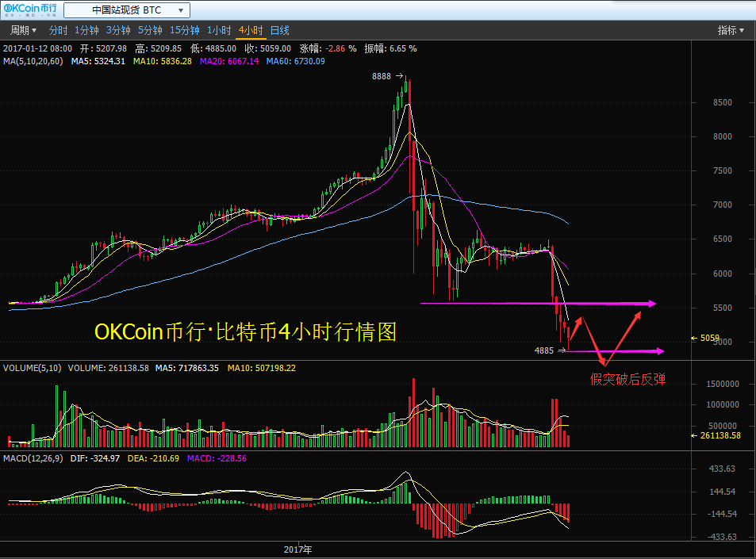Select the 1小时 interval tab
Screen dimensions: 756x559
(219, 30)
